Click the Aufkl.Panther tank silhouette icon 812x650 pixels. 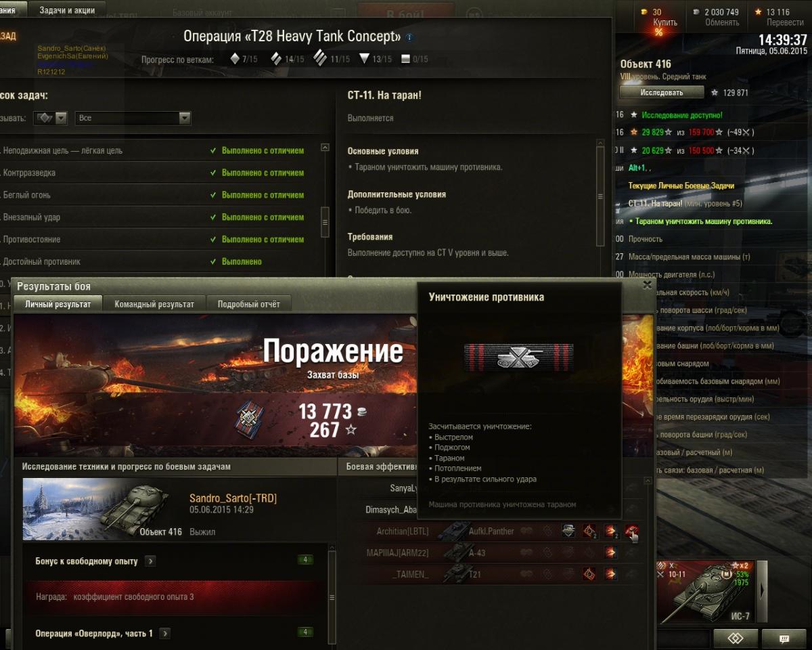[452, 530]
